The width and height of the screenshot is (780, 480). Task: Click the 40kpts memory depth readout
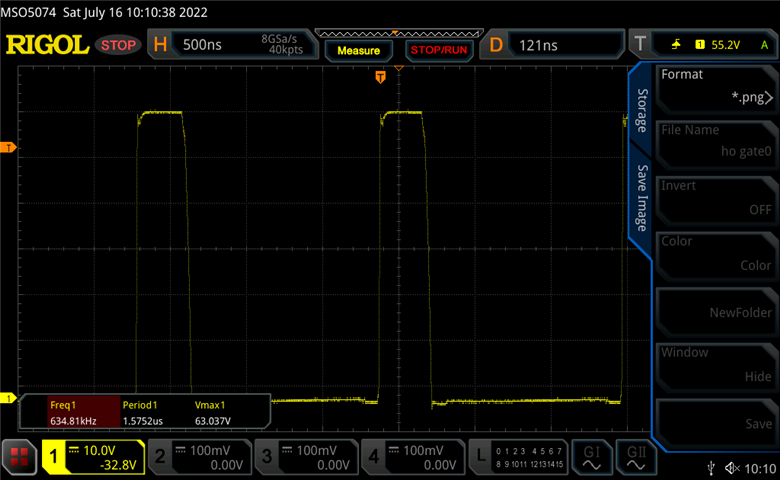pyautogui.click(x=286, y=50)
